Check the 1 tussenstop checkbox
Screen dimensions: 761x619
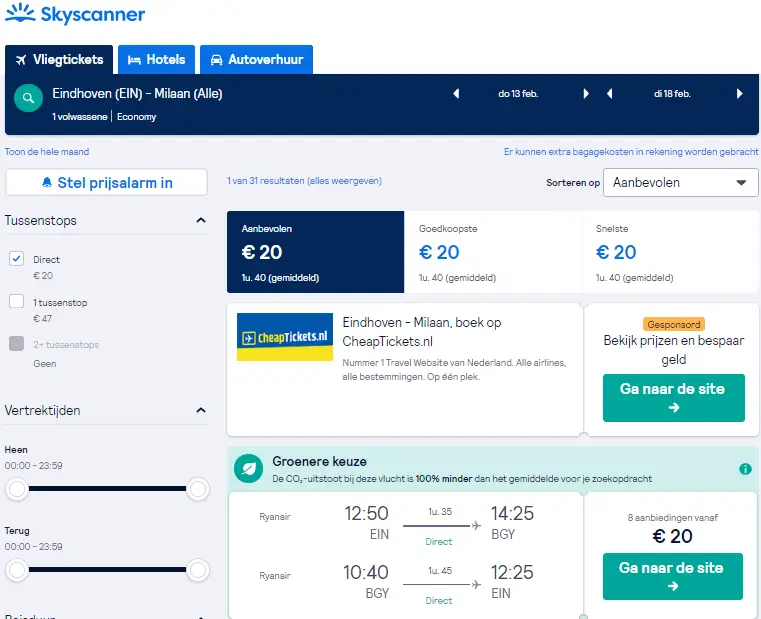point(17,301)
